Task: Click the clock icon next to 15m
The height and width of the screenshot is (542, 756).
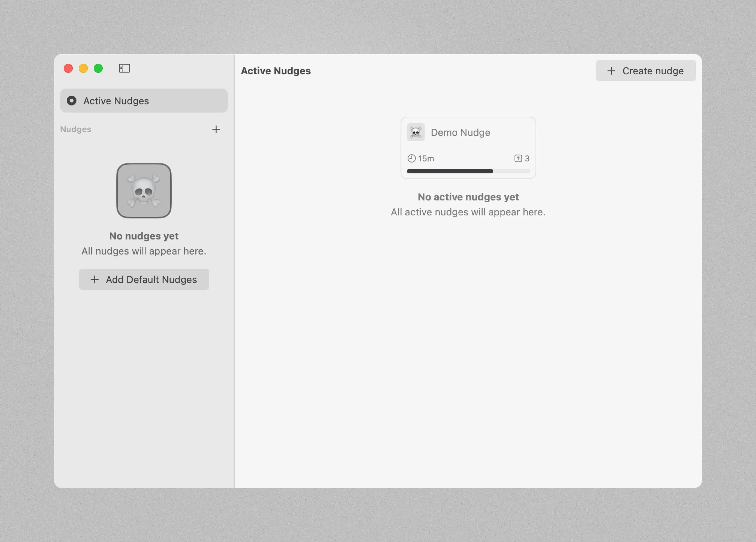Action: 411,158
